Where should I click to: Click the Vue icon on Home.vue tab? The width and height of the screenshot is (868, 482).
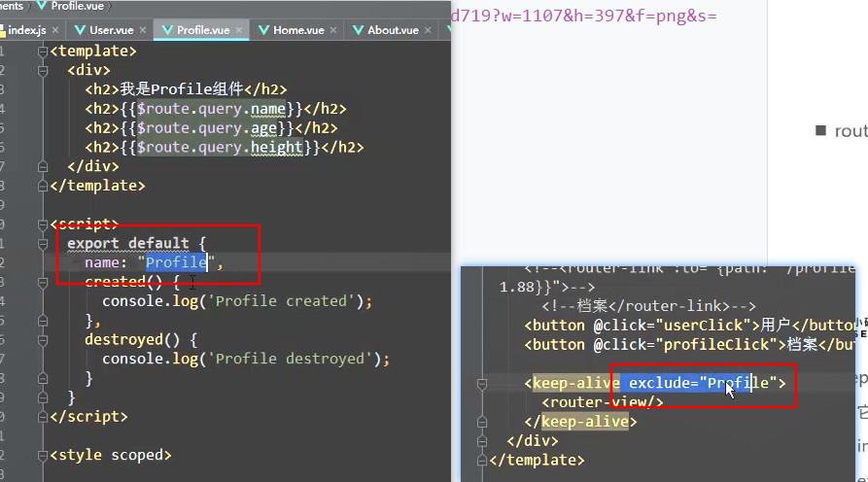tap(263, 30)
